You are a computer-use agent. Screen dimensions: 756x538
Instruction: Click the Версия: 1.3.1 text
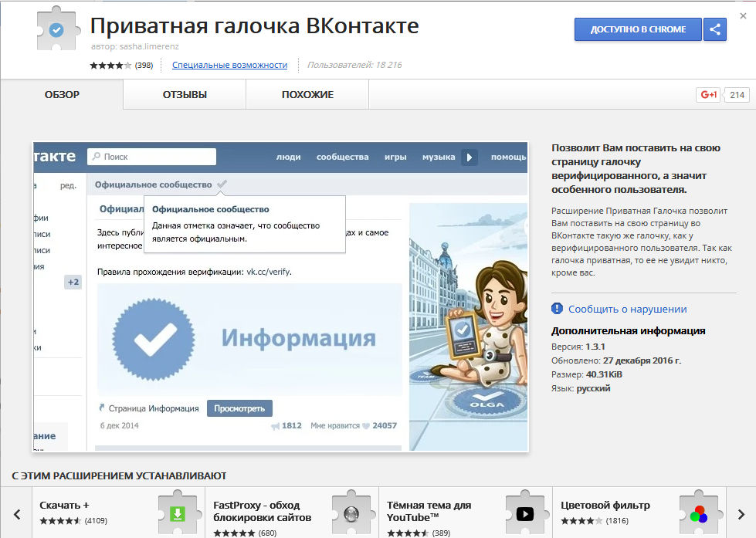[x=578, y=347]
